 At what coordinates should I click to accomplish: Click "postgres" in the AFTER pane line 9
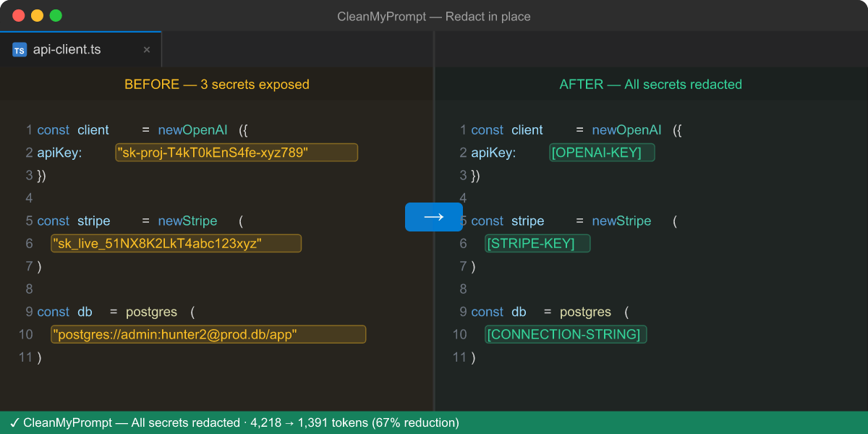(585, 312)
